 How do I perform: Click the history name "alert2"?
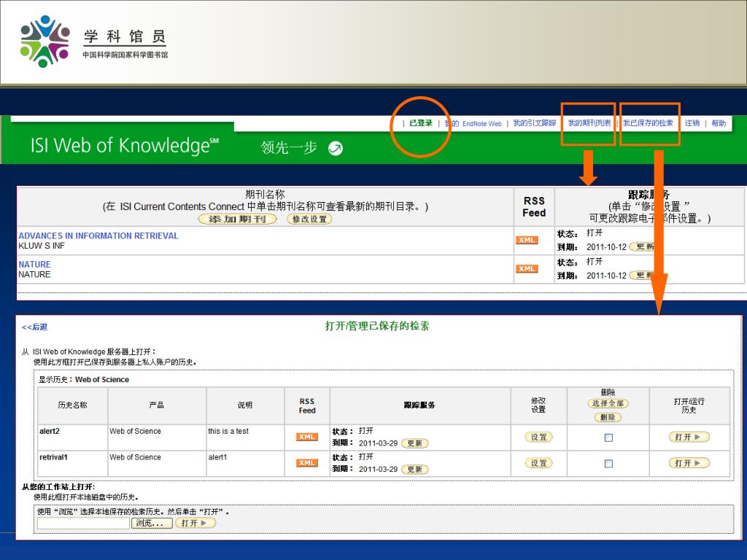click(50, 431)
